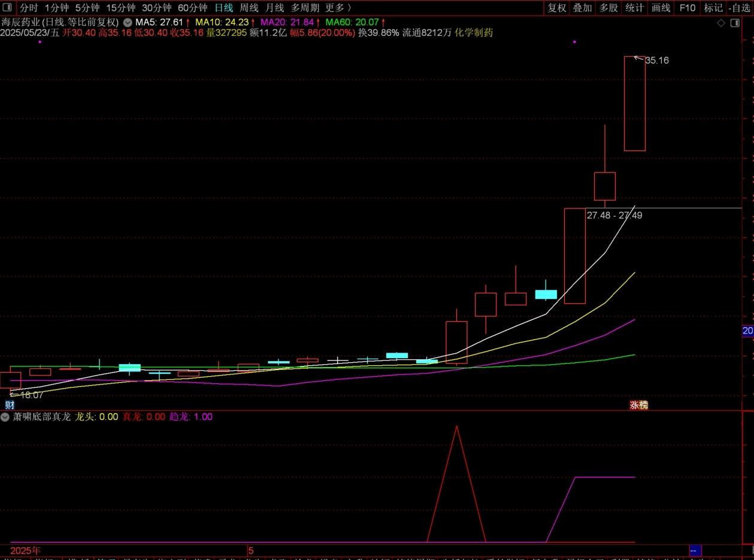Click the blue price tag on right axis
Viewport: 754px width, 560px height.
(748, 331)
